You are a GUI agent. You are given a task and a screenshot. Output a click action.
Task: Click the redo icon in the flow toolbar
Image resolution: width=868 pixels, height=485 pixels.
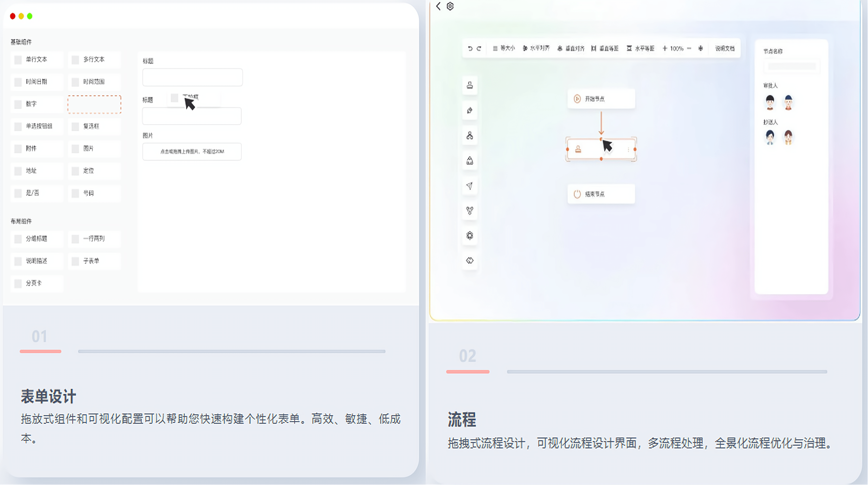click(479, 48)
